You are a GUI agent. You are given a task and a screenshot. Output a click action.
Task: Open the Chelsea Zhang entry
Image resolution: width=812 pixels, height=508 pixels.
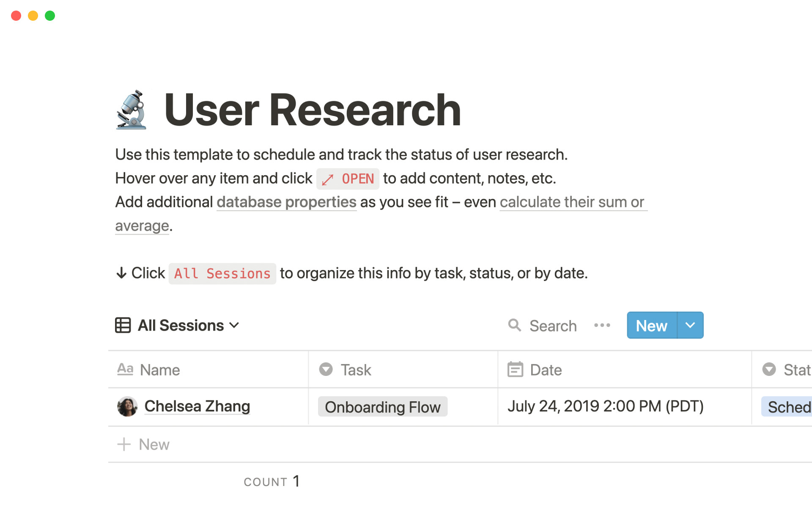[197, 406]
